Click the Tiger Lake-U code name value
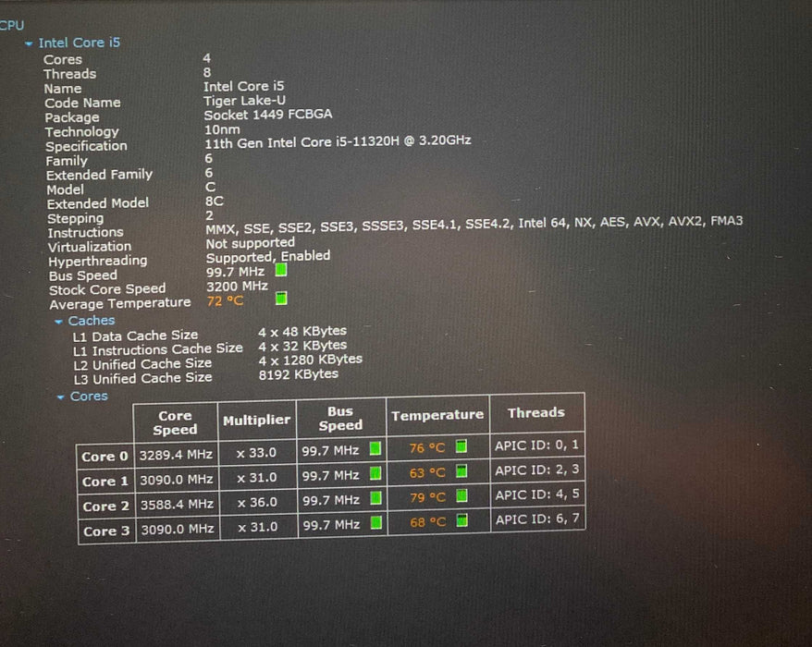The height and width of the screenshot is (647, 812). 244,100
